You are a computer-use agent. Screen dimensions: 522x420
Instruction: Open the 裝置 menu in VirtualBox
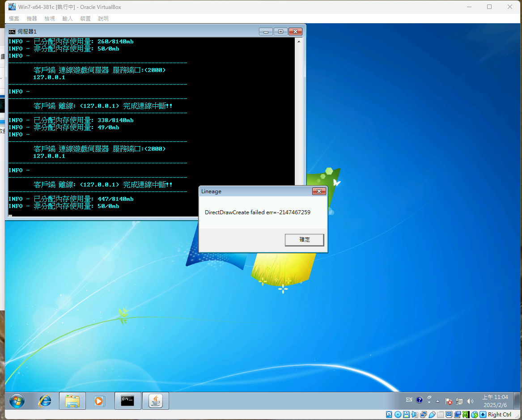(85, 19)
